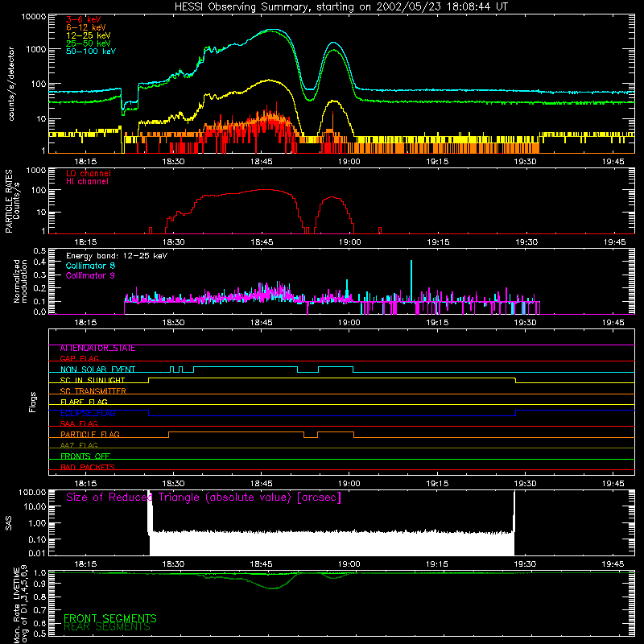Select the PARTICLE_FLAG label

(x=90, y=434)
